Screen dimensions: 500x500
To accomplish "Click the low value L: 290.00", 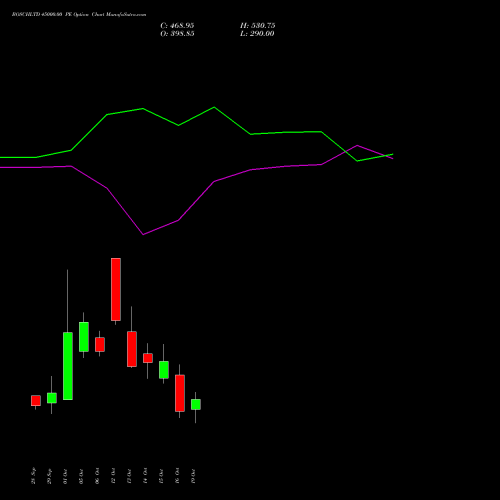I will 257,34.
